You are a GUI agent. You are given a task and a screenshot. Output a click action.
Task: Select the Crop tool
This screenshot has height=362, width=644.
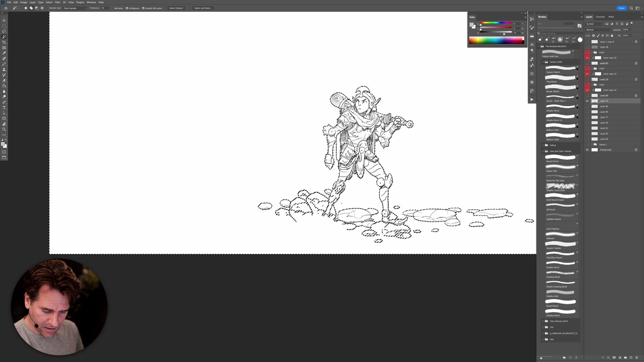pos(4,42)
